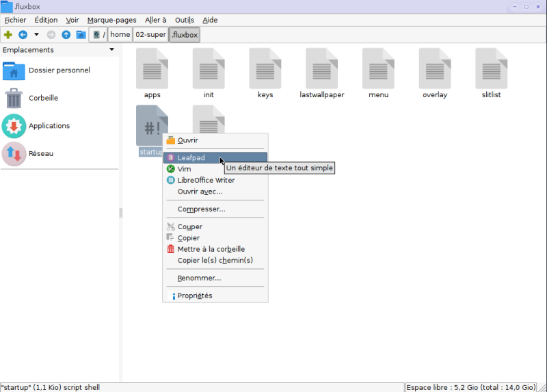Click the "startup" (1,1 Kio) status text
This screenshot has height=392, width=547.
pos(50,387)
